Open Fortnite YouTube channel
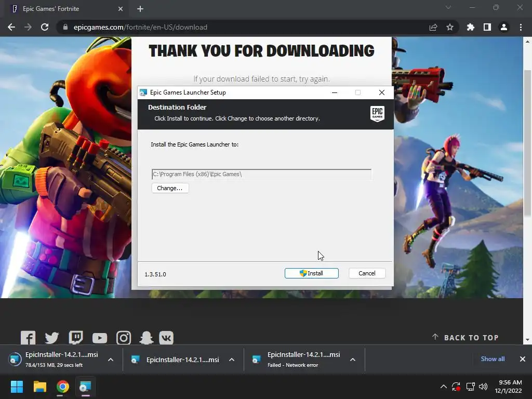This screenshot has height=399, width=532. pyautogui.click(x=100, y=338)
